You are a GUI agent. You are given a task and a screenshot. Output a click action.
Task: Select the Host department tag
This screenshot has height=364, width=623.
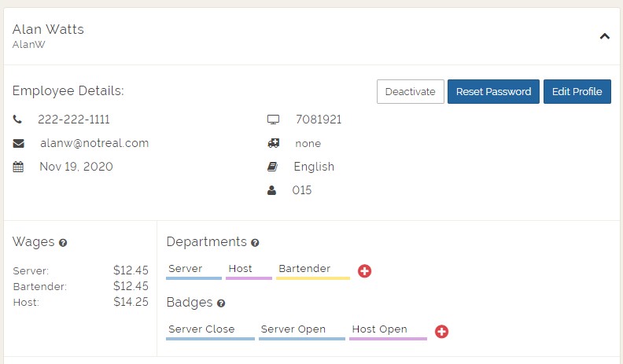tap(248, 270)
